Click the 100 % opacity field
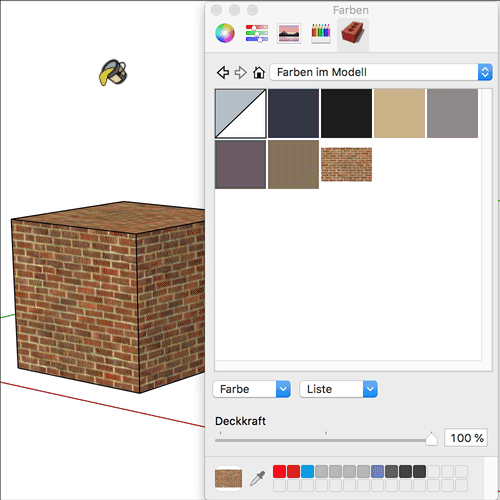Screen dimensions: 500x500 (466, 438)
